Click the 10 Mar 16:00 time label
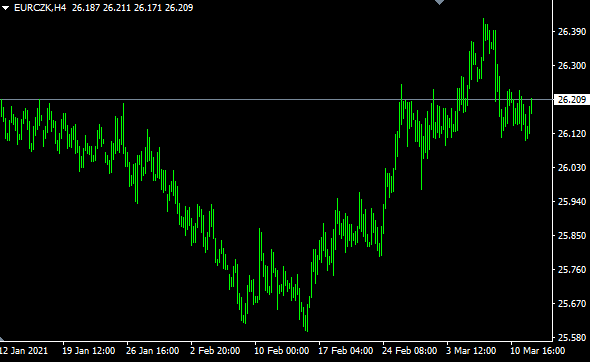This screenshot has width=590, height=362. coord(537,351)
